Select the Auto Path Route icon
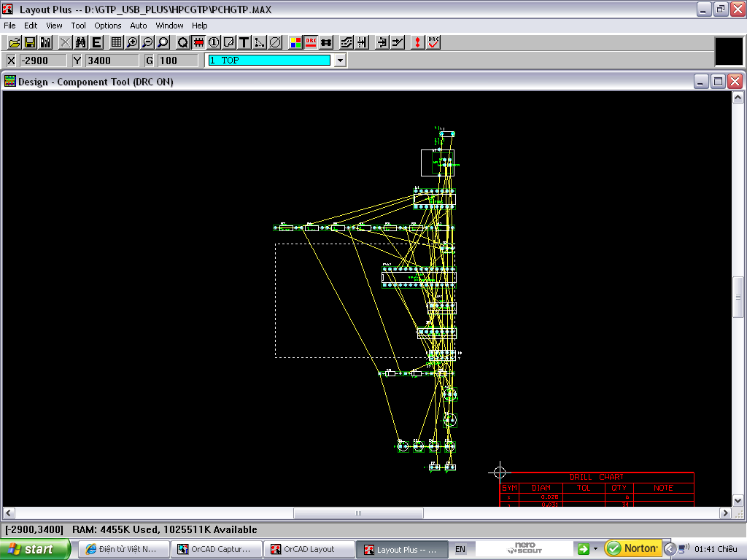 (347, 43)
